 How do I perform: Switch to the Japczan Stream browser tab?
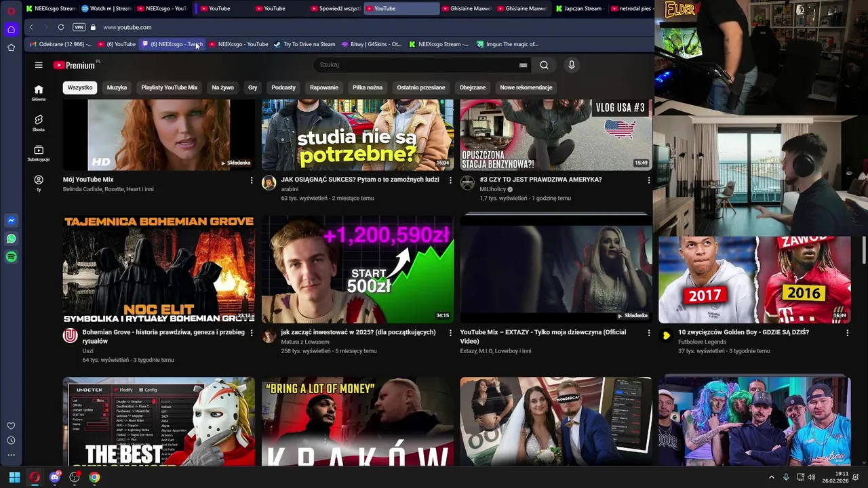(x=578, y=9)
